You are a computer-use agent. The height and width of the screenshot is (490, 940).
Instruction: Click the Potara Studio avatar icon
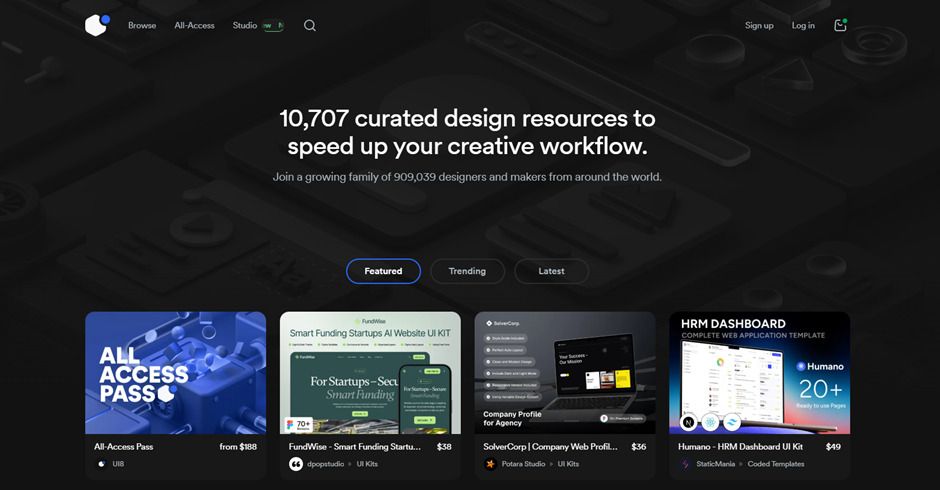(x=491, y=464)
